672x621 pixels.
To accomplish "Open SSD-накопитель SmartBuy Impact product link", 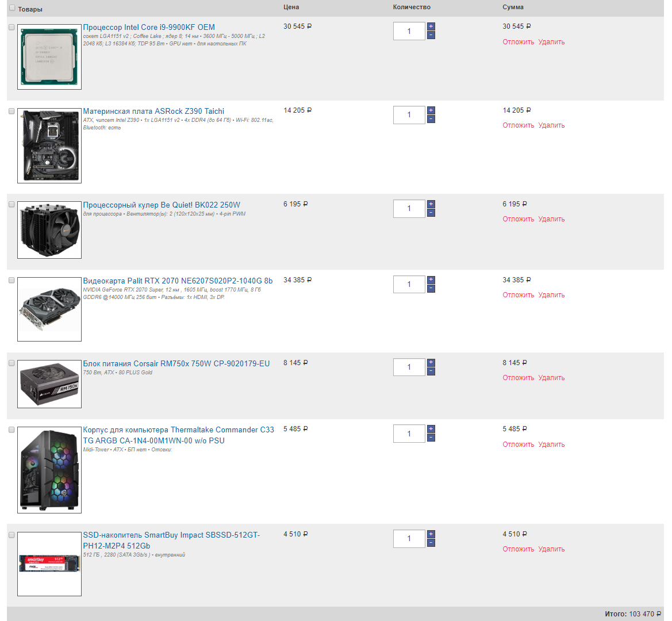I will click(x=171, y=540).
